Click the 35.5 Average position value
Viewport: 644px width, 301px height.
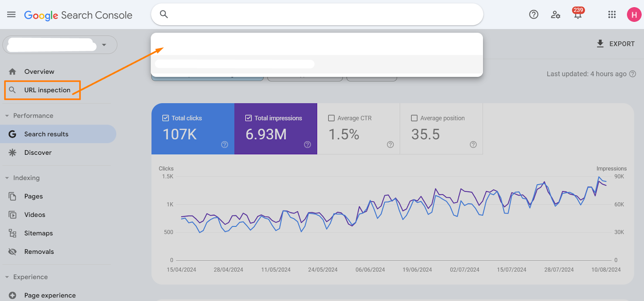(x=425, y=134)
